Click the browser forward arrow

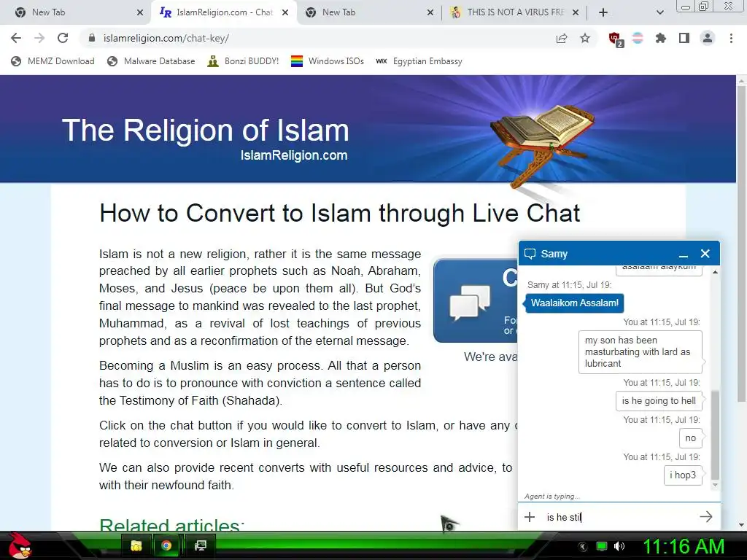(x=39, y=38)
